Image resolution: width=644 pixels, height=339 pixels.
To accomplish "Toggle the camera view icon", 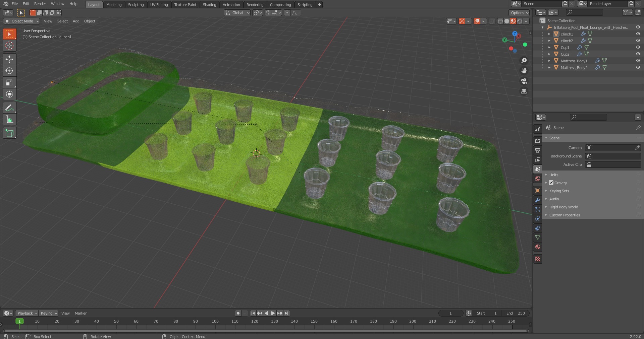I will [524, 81].
